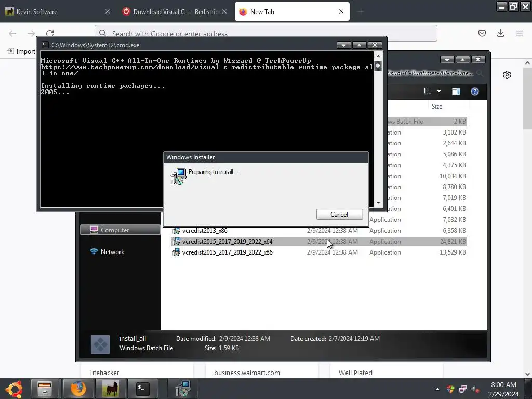Close the Download Visual C++ tab
Screen dimensions: 532x399
coord(224,11)
